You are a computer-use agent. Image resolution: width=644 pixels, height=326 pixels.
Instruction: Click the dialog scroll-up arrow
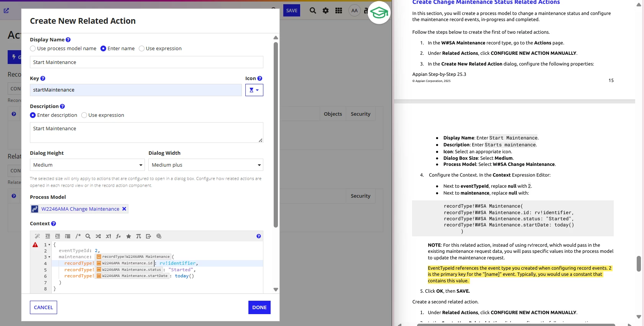pos(276,38)
